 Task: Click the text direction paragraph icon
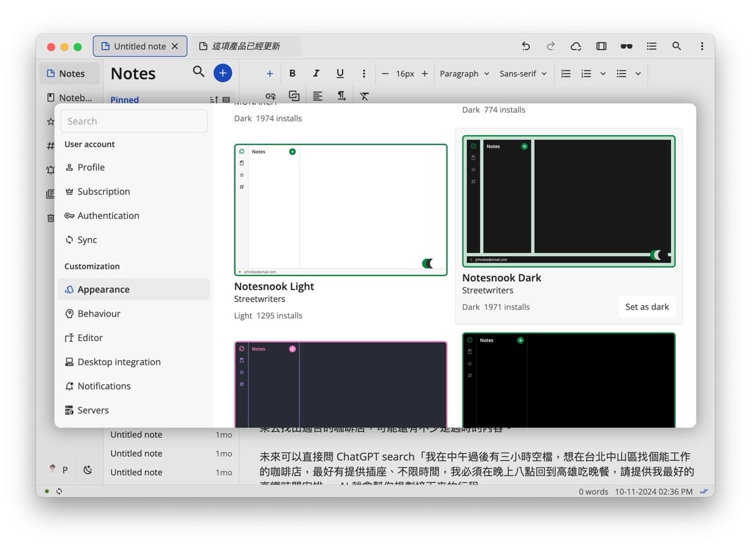(341, 96)
